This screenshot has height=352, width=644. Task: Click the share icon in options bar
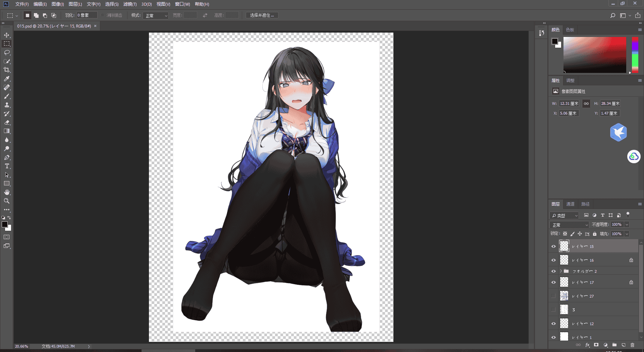tap(638, 15)
